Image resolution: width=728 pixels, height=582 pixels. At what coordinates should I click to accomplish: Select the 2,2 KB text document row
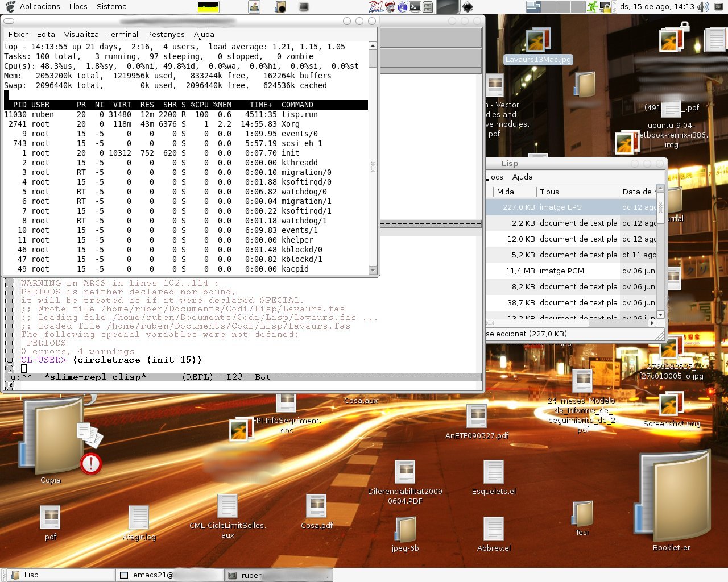click(571, 223)
